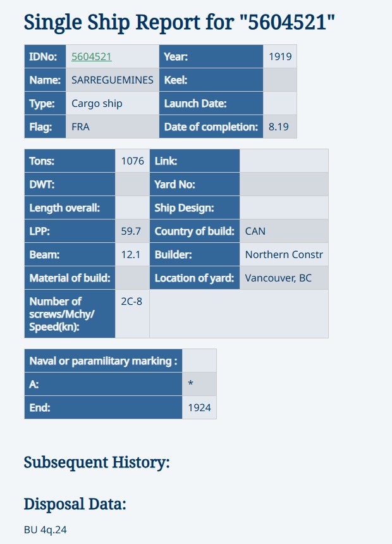Click the Beam value 12.1

tap(131, 254)
